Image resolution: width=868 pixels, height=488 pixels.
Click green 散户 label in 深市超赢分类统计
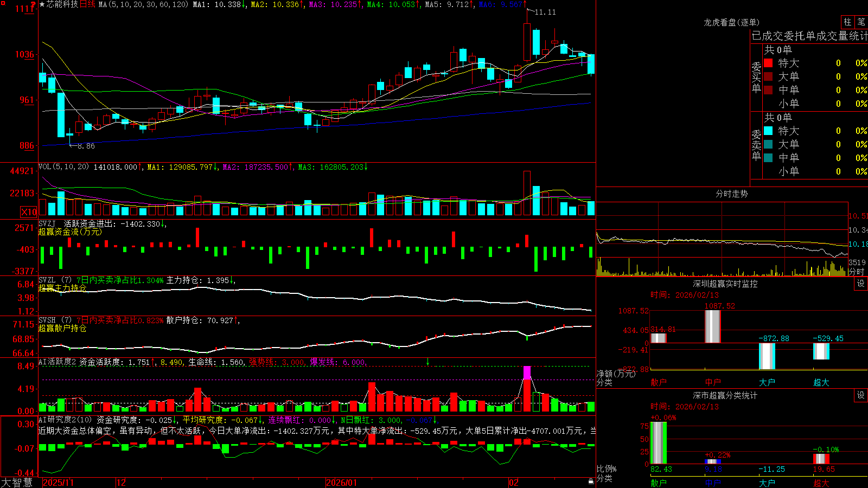[x=659, y=483]
